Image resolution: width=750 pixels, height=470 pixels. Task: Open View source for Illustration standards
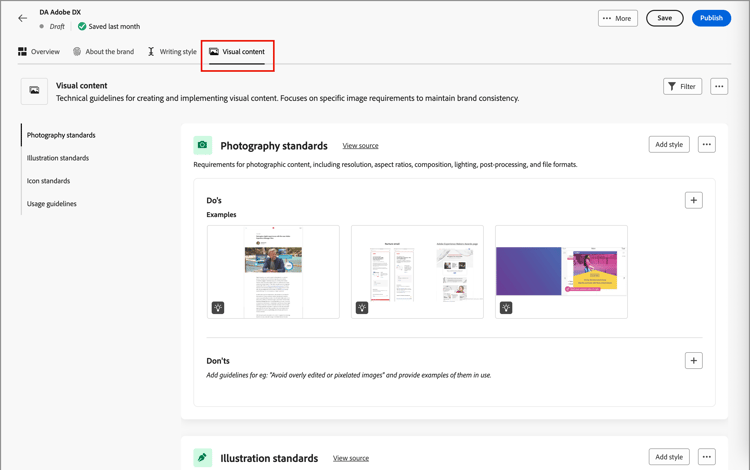(x=351, y=458)
